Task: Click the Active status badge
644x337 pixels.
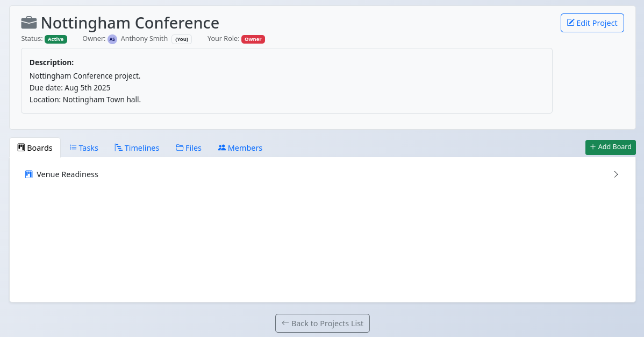Action: [56, 39]
